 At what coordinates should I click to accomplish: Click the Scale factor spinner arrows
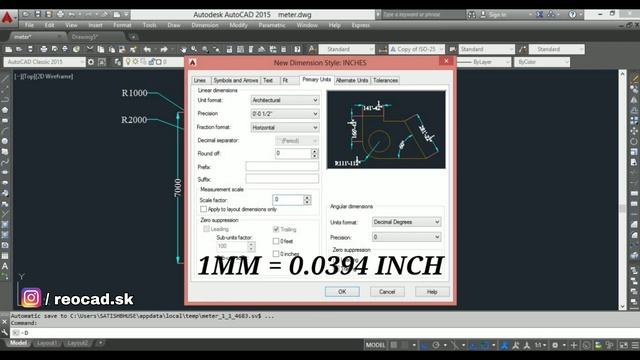click(x=307, y=200)
